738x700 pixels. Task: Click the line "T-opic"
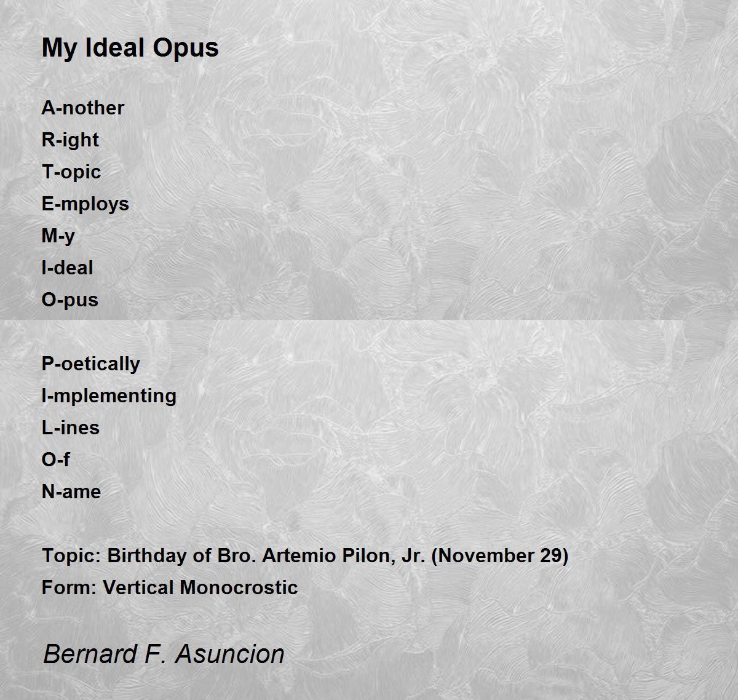(x=71, y=172)
